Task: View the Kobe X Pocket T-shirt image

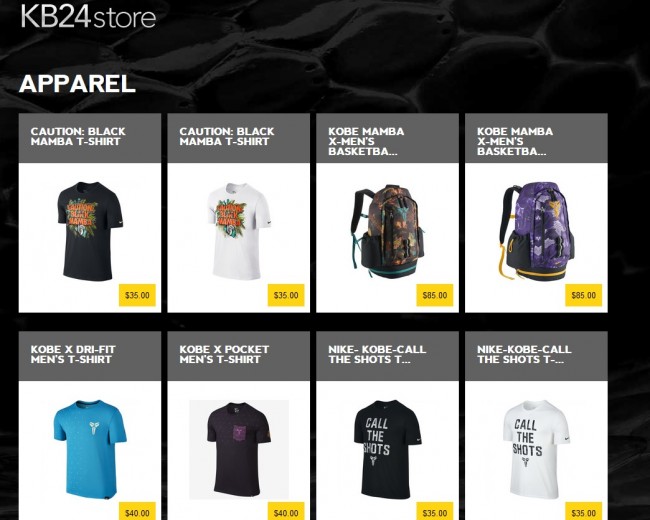Action: (239, 450)
